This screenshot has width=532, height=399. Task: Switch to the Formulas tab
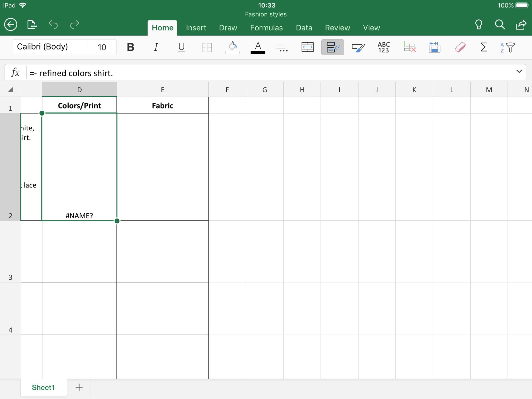tap(266, 28)
